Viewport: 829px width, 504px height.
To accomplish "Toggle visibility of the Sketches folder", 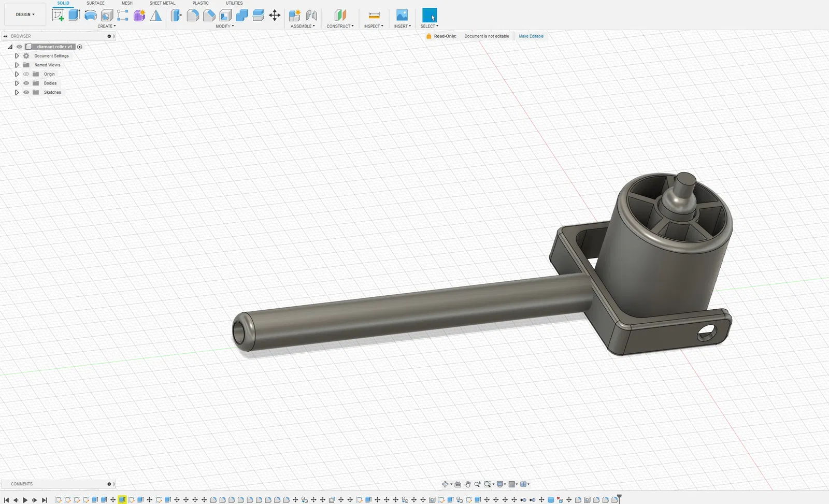I will [26, 92].
